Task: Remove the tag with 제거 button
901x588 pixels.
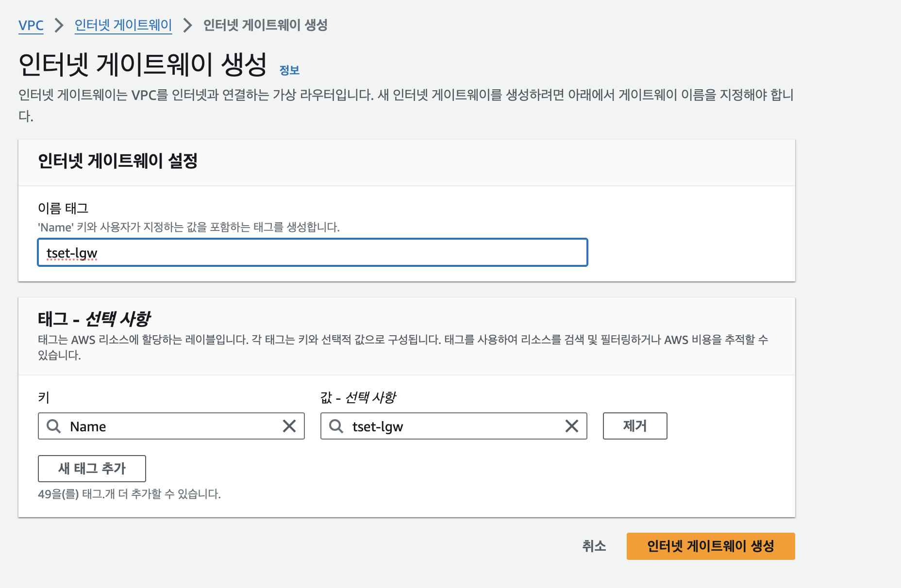Action: pos(635,426)
